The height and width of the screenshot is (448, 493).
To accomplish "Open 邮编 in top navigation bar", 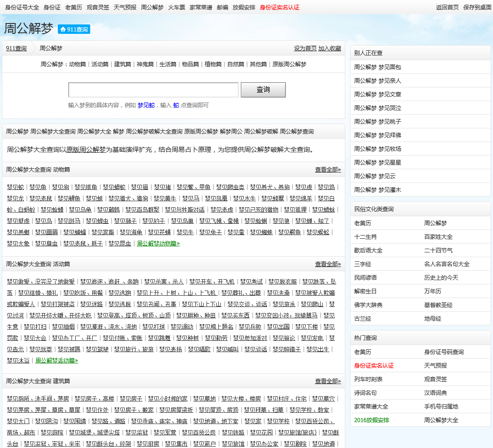I will pyautogui.click(x=223, y=7).
